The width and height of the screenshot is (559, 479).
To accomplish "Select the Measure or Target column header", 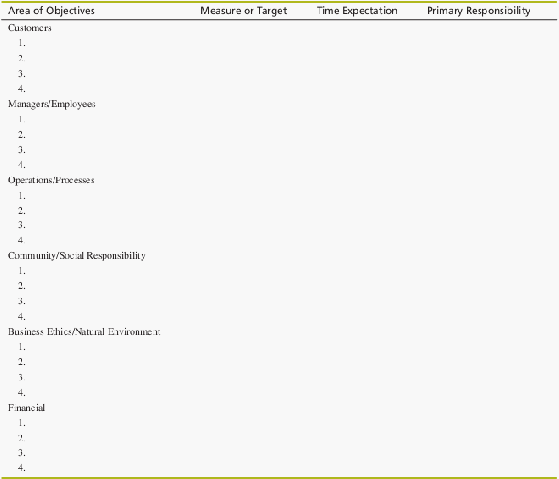I will click(x=243, y=11).
